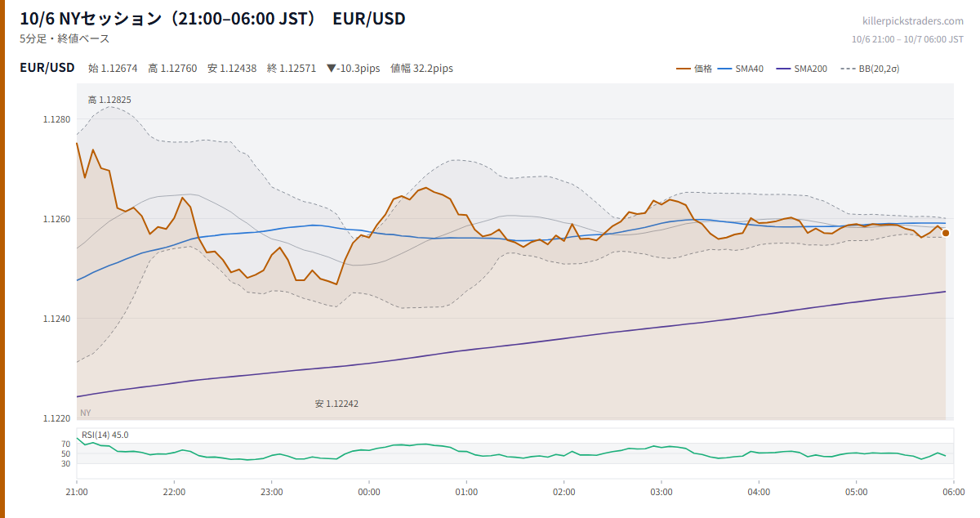Select the 30 level on the RSI axis

pyautogui.click(x=66, y=463)
